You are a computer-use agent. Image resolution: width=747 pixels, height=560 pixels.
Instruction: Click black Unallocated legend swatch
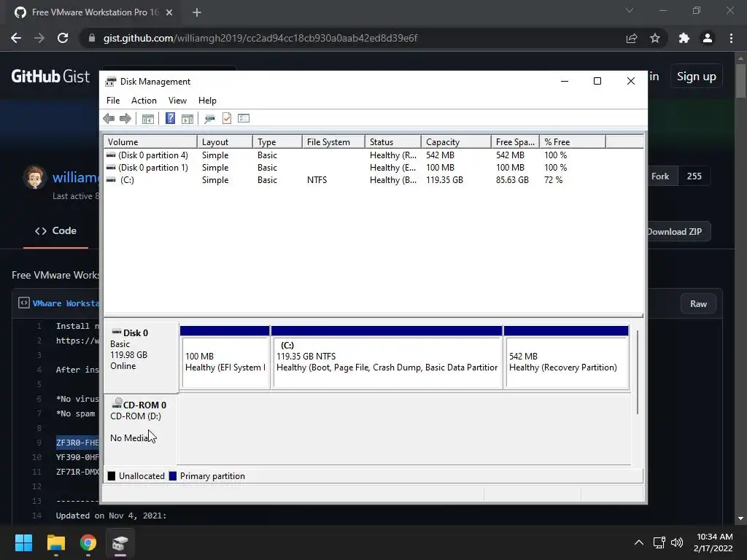point(112,476)
